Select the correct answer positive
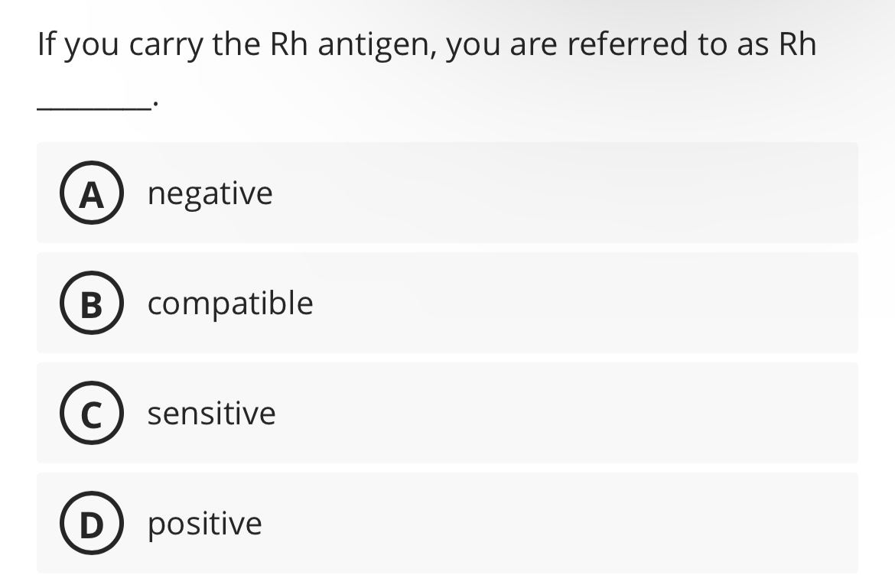Image resolution: width=895 pixels, height=588 pixels. point(447,523)
